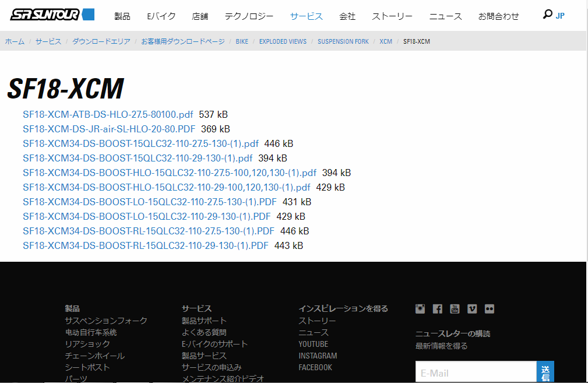Go to EXPLODED VIEWS breadcrumb link
The height and width of the screenshot is (383, 588).
tap(283, 41)
